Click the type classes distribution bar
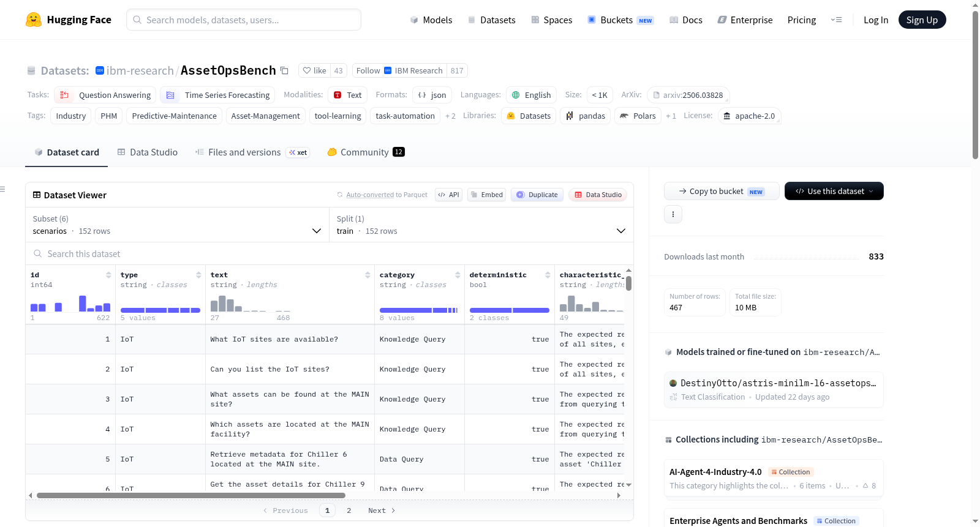 coord(160,310)
